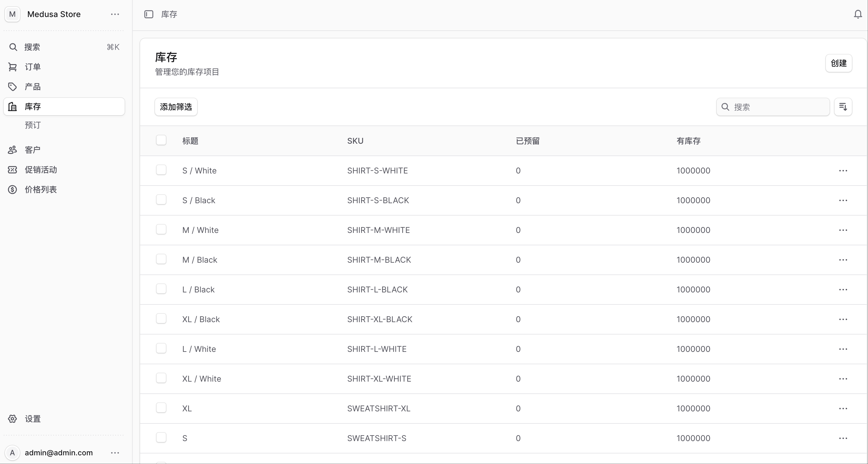Viewport: 868px width, 464px height.
Task: Tick the select-all header checkbox
Action: coord(161,140)
